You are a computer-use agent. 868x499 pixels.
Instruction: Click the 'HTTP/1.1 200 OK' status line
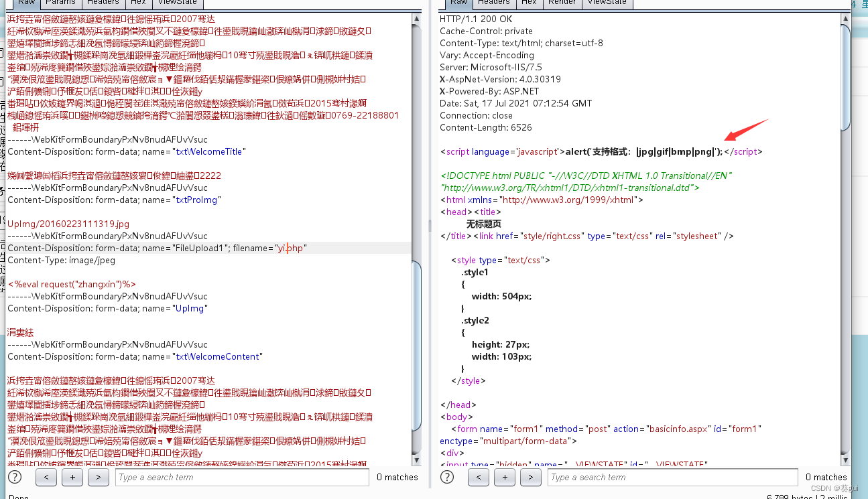[476, 19]
